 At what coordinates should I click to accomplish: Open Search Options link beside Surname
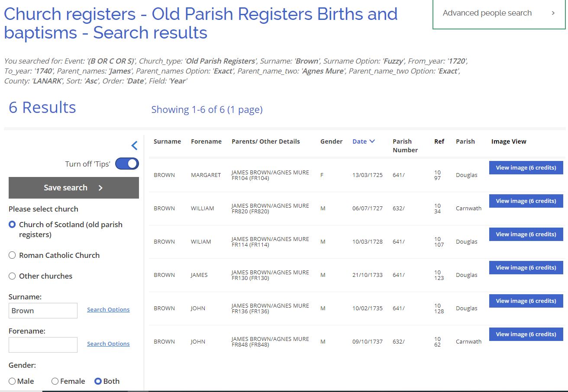click(108, 310)
